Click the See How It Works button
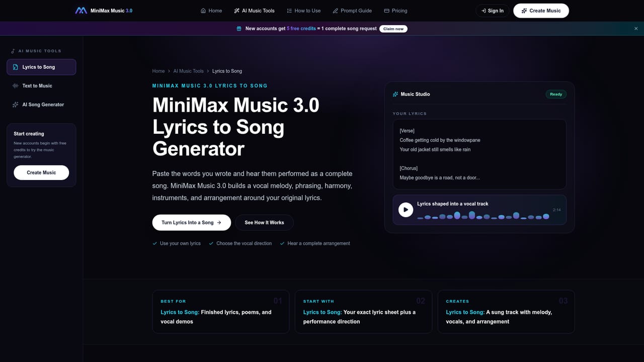Viewport: 644px width, 362px height. [264, 222]
